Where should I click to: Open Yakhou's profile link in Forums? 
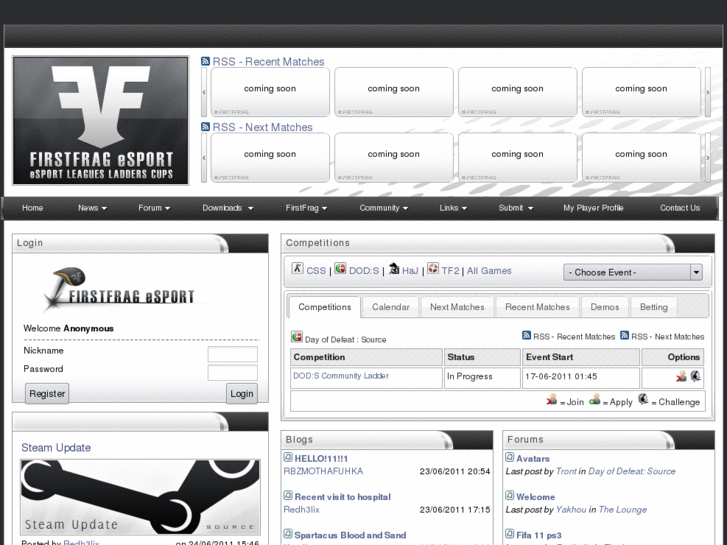(x=571, y=509)
